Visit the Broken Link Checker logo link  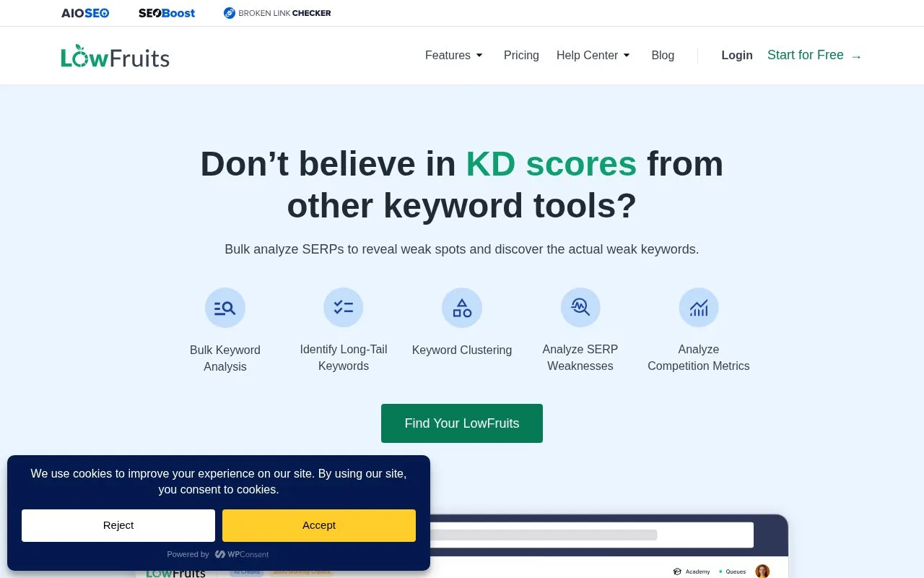coord(277,13)
